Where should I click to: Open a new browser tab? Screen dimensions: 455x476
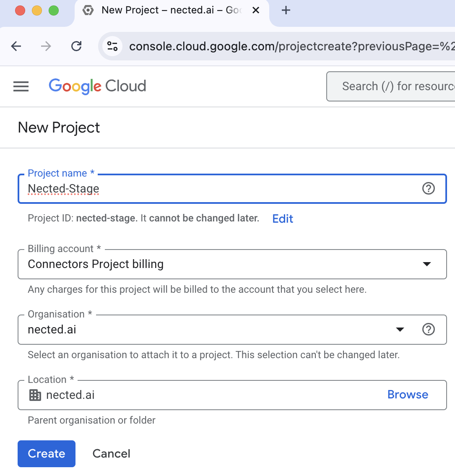tap(286, 10)
